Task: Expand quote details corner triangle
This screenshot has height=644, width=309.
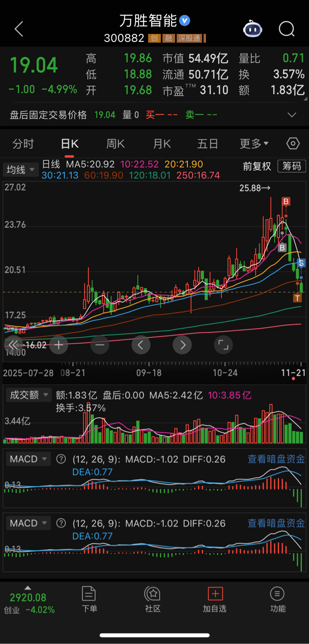Action: point(305,98)
